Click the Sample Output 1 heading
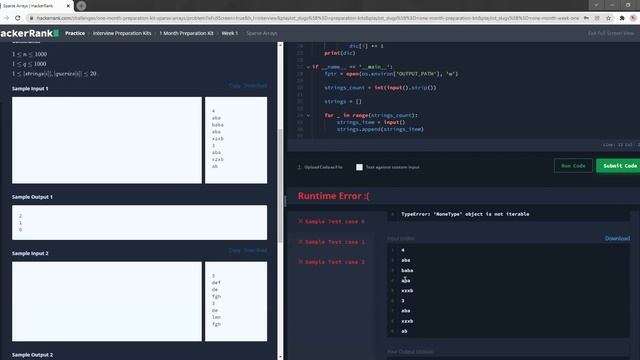The image size is (640, 360). pos(32,197)
